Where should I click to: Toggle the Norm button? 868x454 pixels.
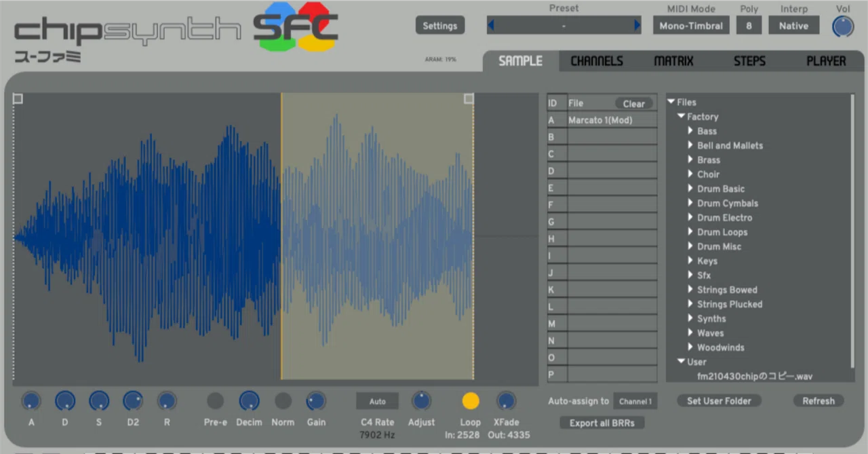tap(283, 401)
